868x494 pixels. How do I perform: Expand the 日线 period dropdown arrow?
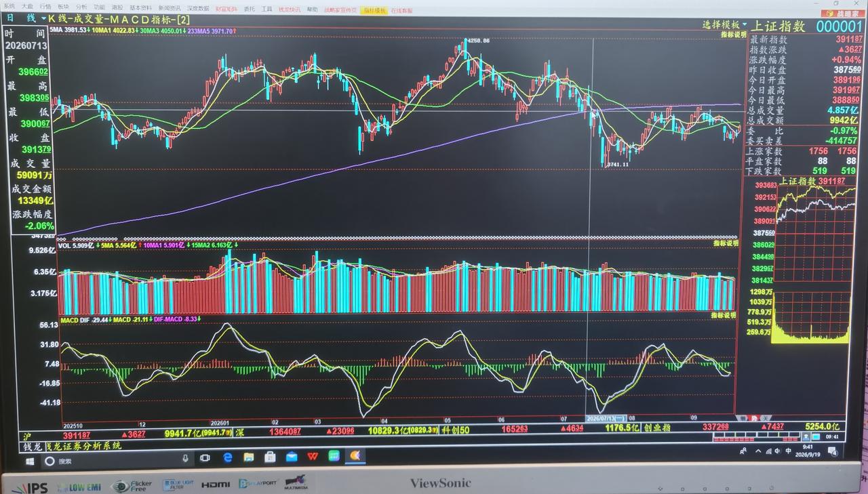click(44, 19)
